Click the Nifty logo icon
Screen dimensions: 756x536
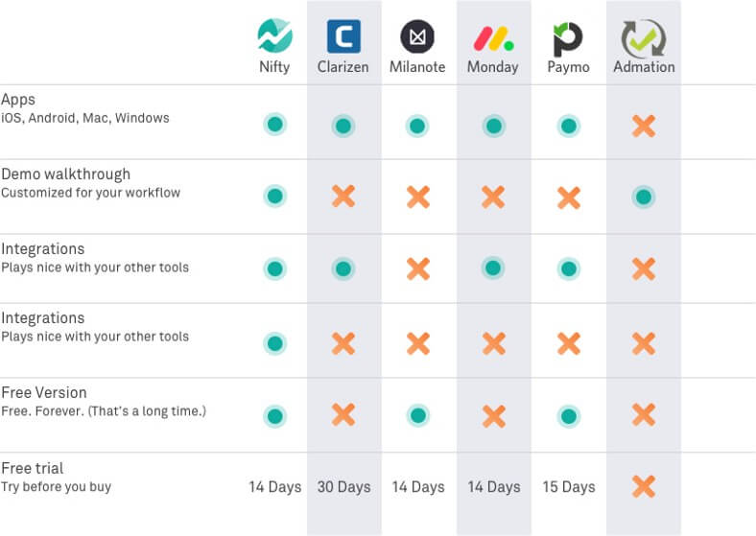tap(274, 35)
